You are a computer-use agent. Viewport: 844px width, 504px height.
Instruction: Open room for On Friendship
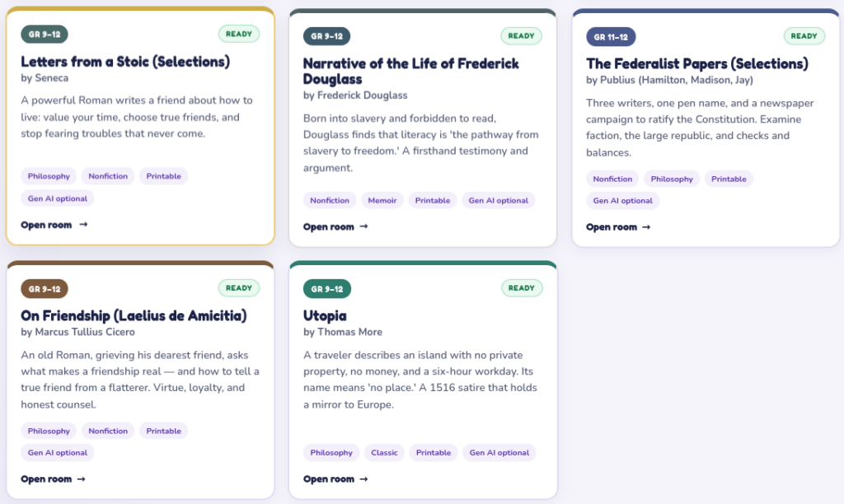(x=53, y=478)
